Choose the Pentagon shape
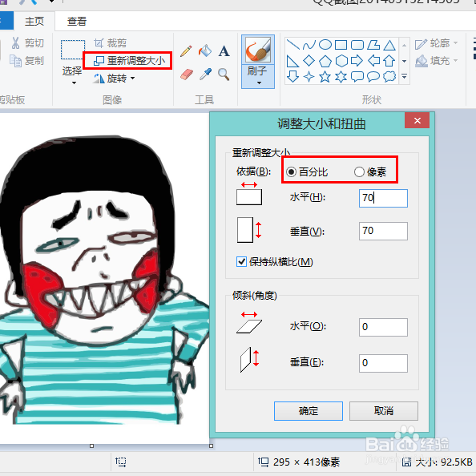 click(x=325, y=61)
